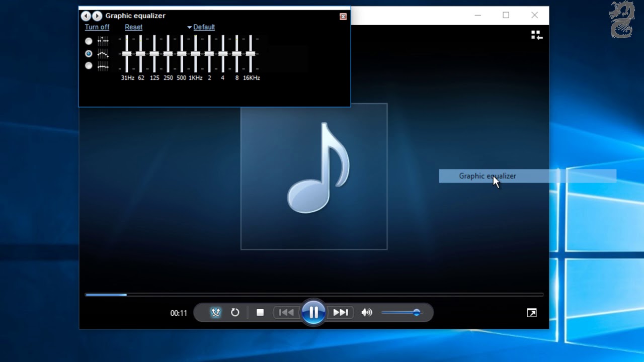The height and width of the screenshot is (362, 644).
Task: Click the 62 Hz equalizer slider
Action: tap(140, 54)
